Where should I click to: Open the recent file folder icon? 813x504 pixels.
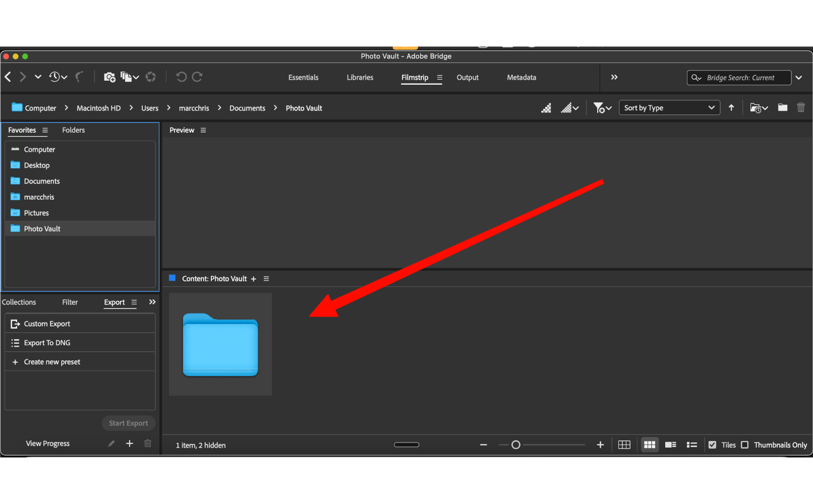[x=759, y=108]
